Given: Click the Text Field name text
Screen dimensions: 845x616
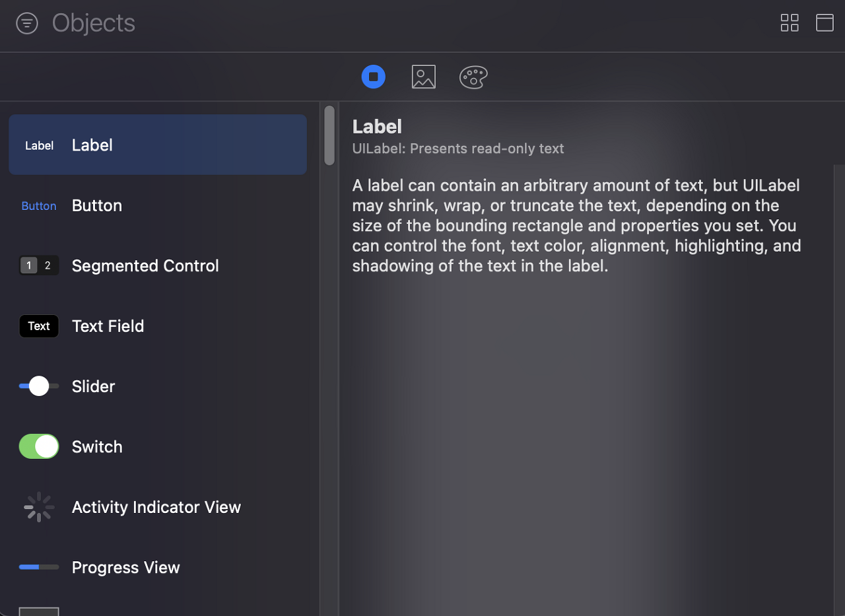Looking at the screenshot, I should point(108,326).
